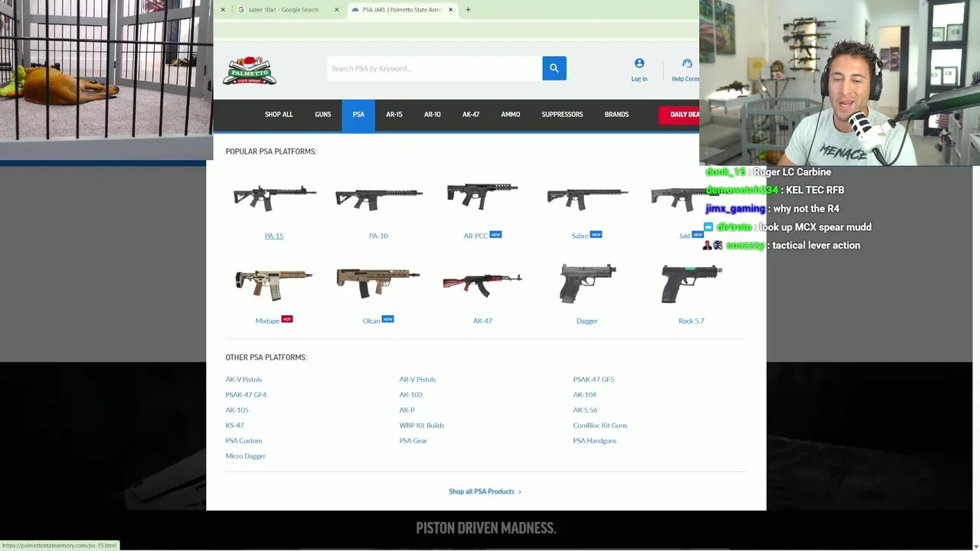Open the Sabre text link

[580, 236]
